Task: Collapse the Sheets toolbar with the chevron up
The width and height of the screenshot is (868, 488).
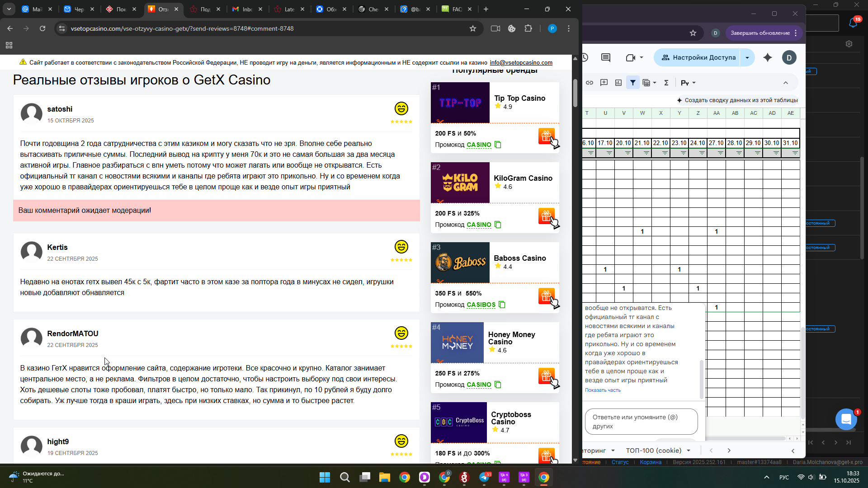Action: (786, 83)
